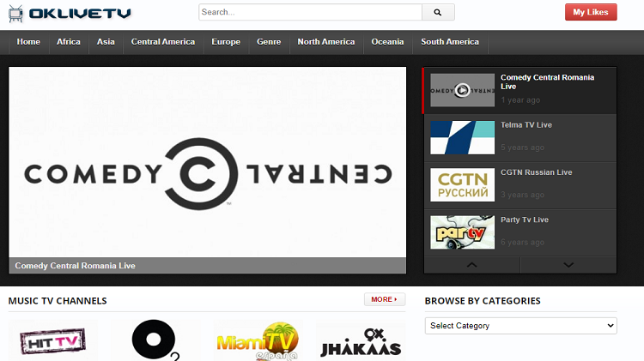
Task: Open the black circle O2 channel logo
Action: 155,340
